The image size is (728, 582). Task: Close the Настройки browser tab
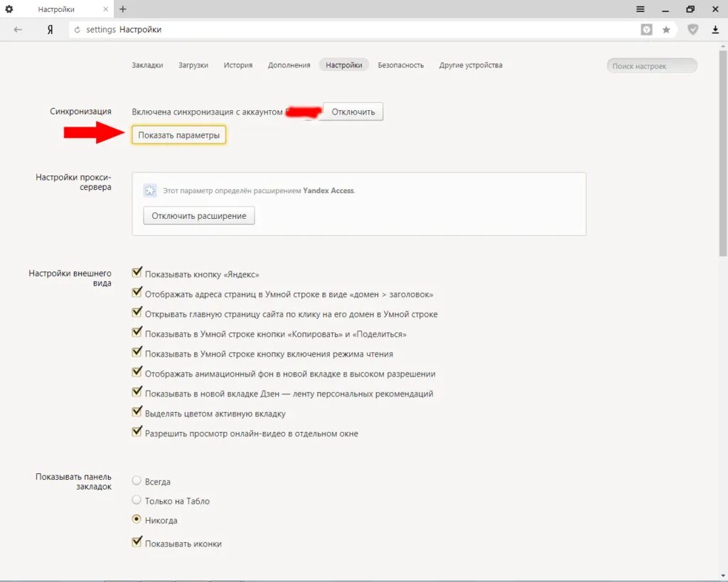click(x=105, y=9)
